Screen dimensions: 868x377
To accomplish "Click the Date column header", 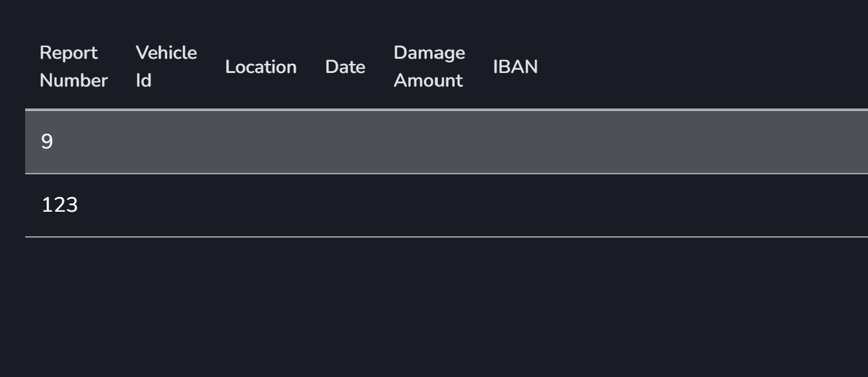I will 346,66.
